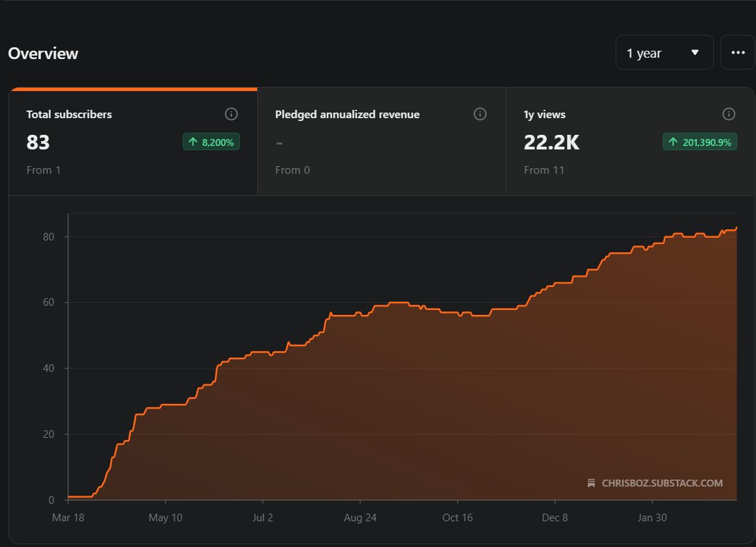Click the 'From 11' views baseline text
Screen dimensions: 756x547
pos(544,170)
